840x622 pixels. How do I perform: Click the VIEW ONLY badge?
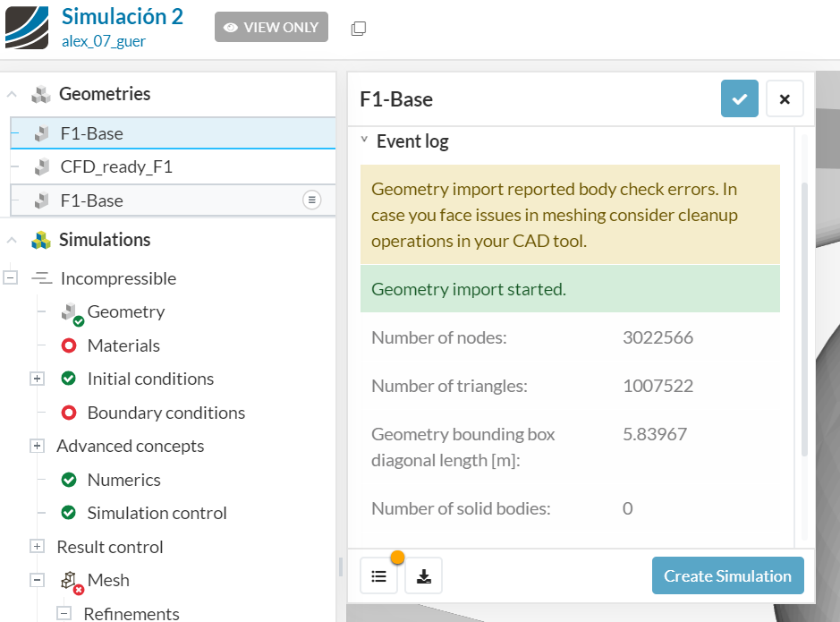coord(271,28)
